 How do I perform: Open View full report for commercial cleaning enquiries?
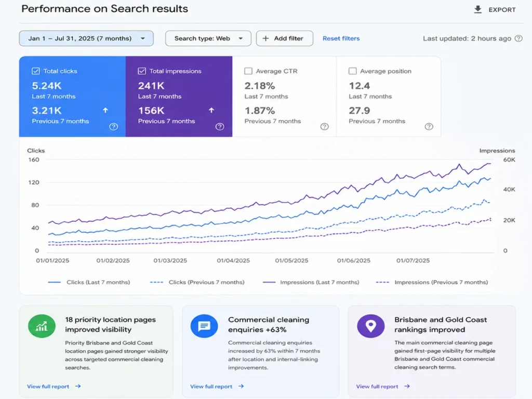(211, 387)
